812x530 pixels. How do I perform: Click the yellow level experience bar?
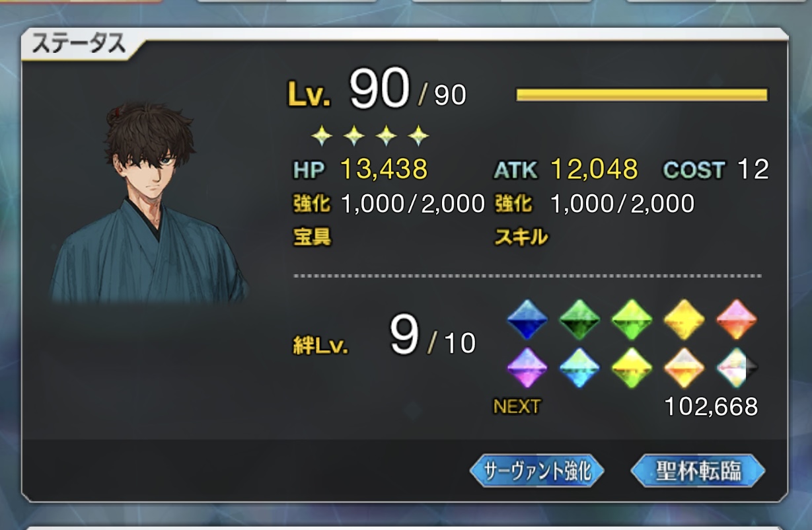642,95
